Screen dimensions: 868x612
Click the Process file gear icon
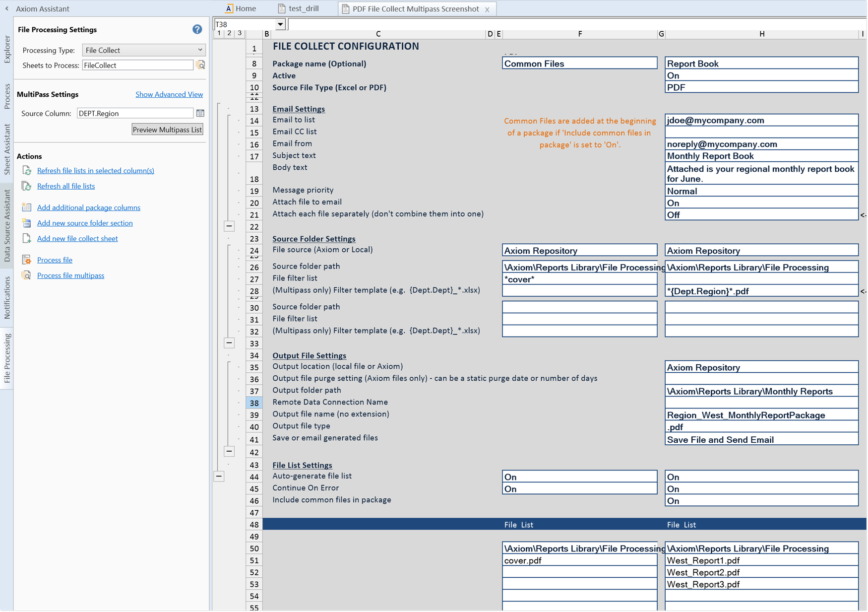26,260
